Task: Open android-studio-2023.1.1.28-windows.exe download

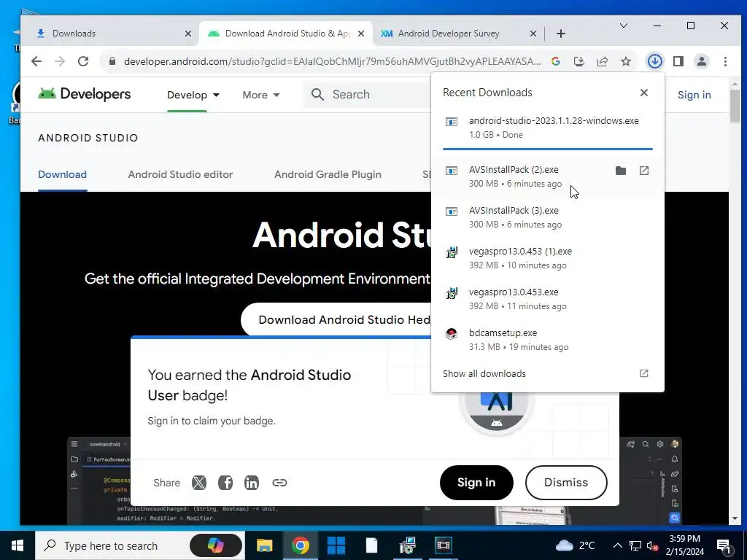Action: [x=547, y=127]
